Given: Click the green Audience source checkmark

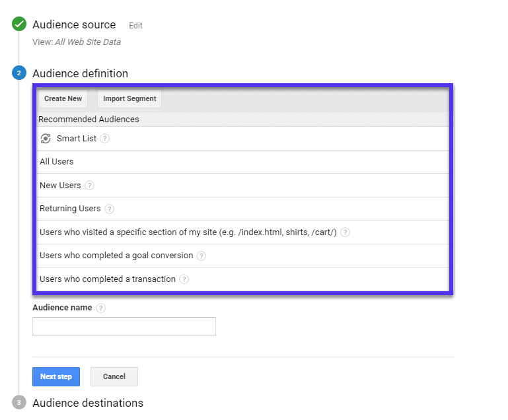Looking at the screenshot, I should tap(19, 24).
